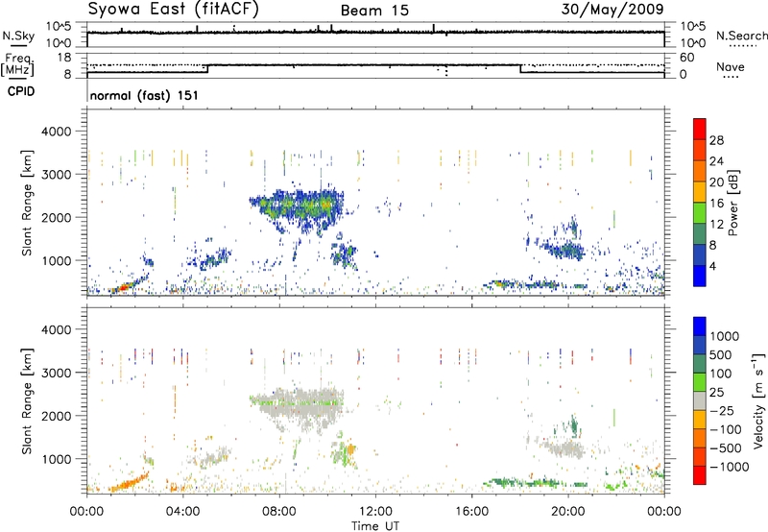Click the '4000' tick on the power panel

point(57,132)
